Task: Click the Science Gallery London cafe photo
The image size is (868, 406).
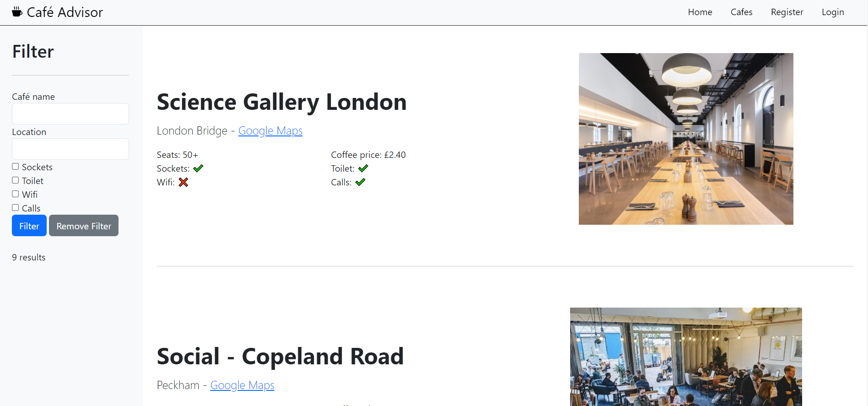Action: [x=686, y=139]
